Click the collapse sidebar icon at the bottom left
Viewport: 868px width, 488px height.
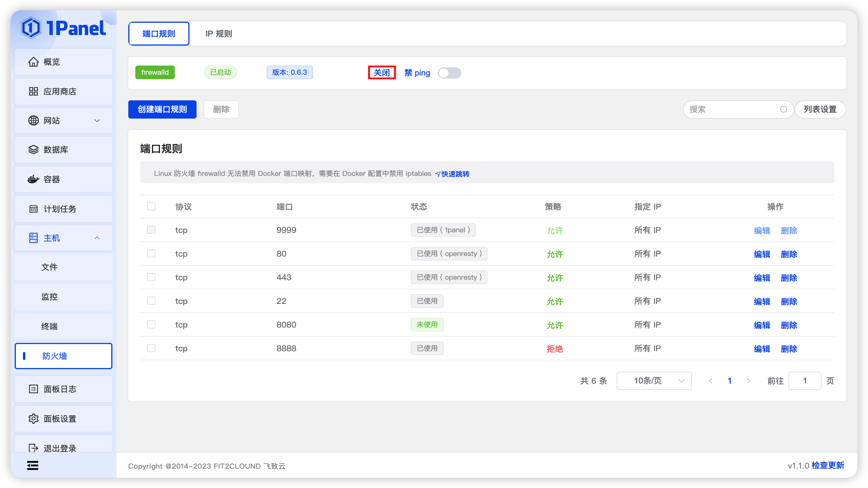point(33,465)
